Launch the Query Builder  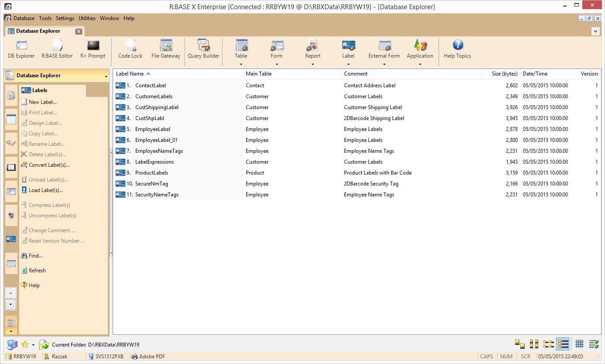coord(203,49)
